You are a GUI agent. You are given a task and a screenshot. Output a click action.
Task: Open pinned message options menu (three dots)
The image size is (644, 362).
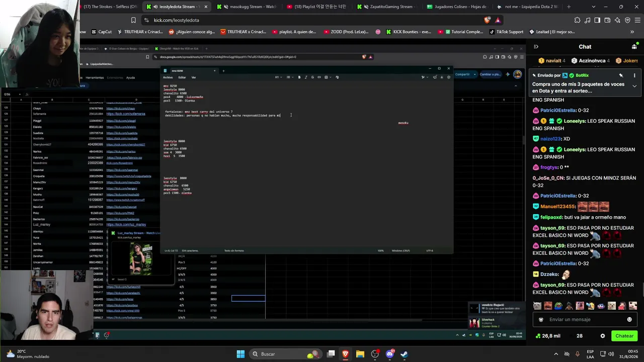634,75
